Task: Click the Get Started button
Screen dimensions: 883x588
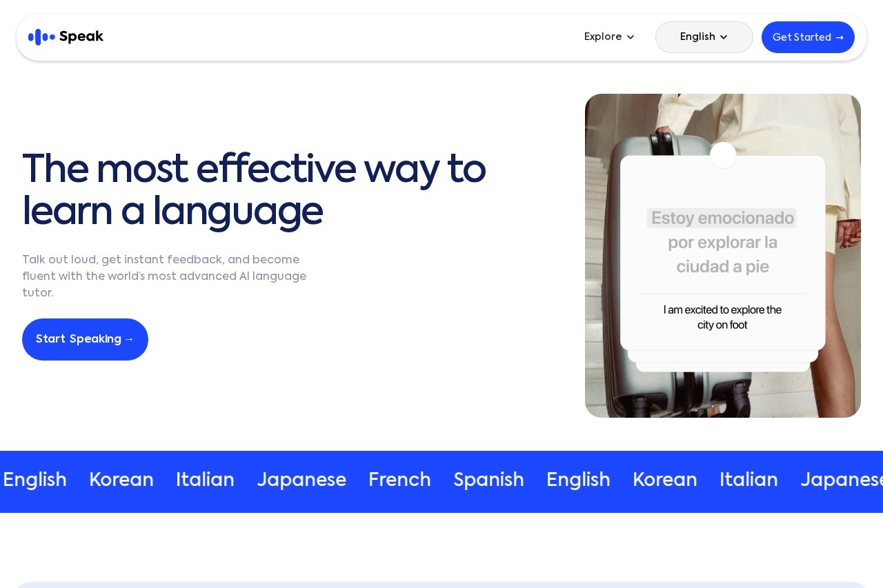Action: 808,37
